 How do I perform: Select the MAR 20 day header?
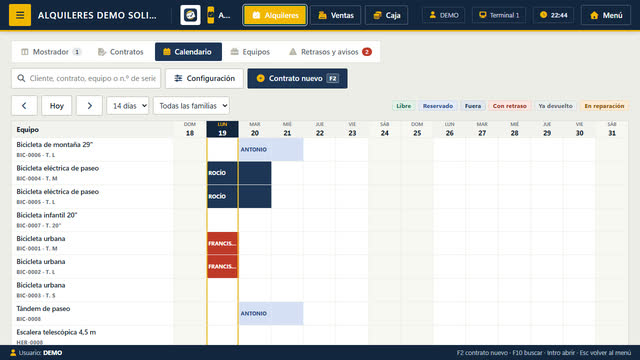pyautogui.click(x=255, y=129)
